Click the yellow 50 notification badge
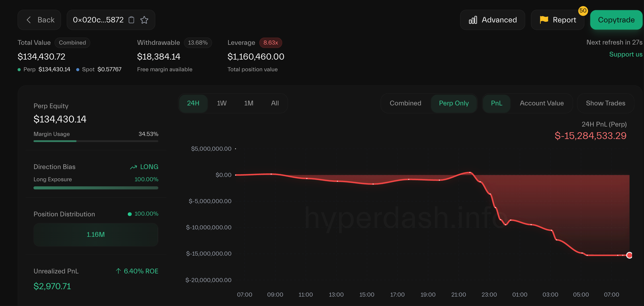 (x=583, y=11)
